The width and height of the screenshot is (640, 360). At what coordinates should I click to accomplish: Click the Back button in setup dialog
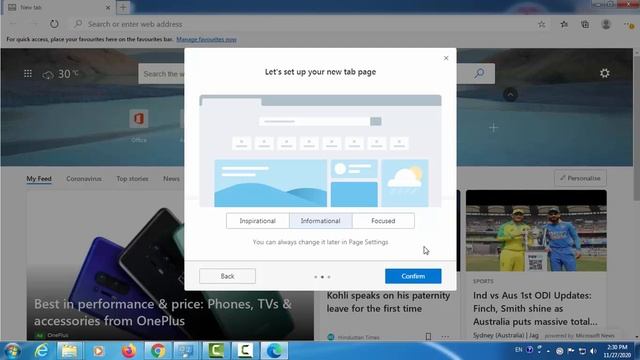(x=227, y=276)
